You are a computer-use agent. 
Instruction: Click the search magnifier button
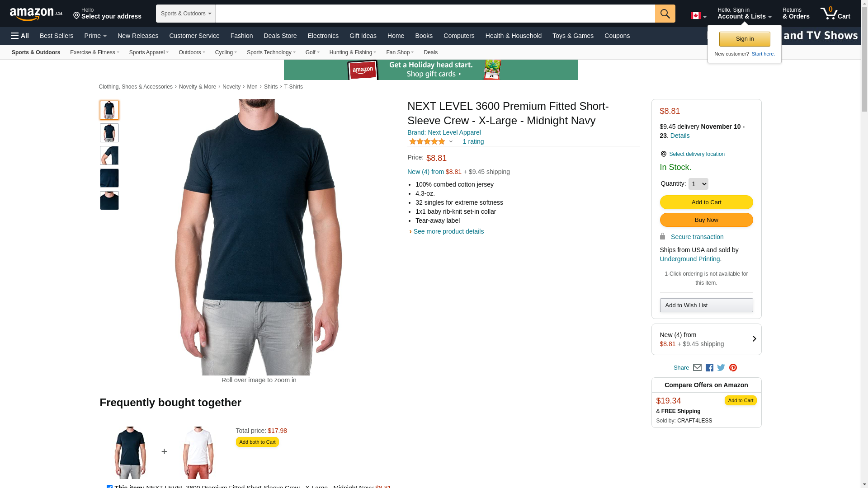[x=665, y=14]
